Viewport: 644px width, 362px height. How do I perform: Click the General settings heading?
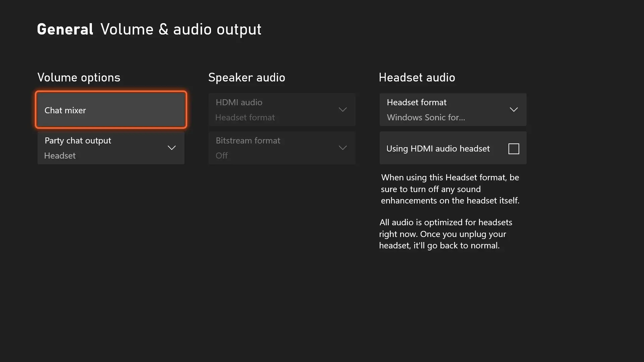[x=65, y=29]
